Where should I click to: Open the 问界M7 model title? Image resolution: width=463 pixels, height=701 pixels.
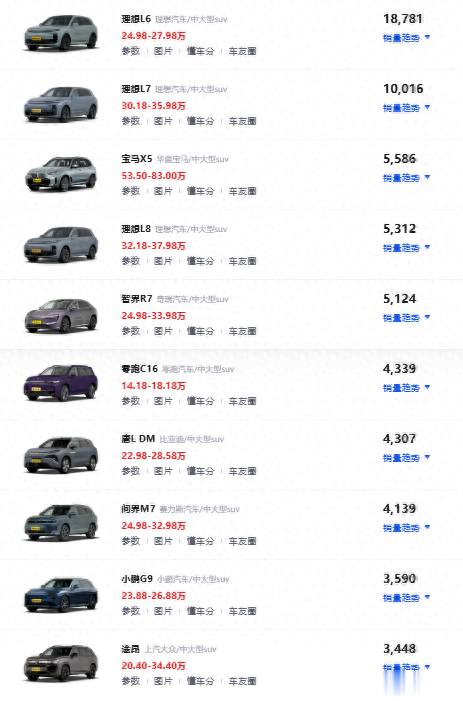tap(138, 509)
